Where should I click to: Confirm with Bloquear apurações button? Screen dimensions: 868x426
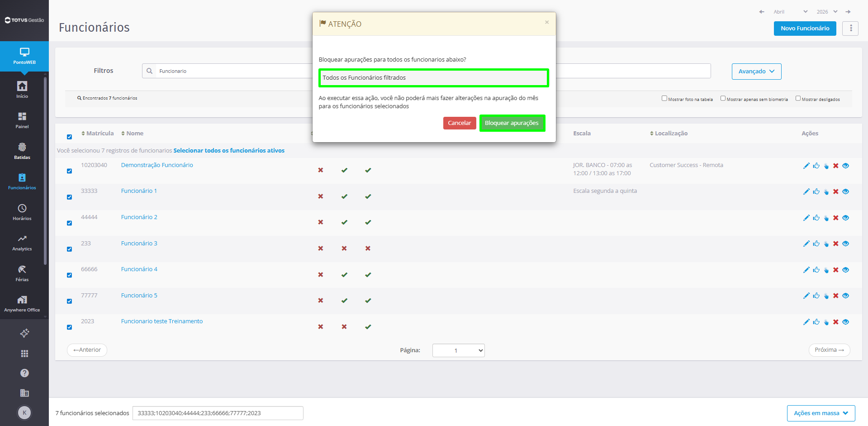512,123
